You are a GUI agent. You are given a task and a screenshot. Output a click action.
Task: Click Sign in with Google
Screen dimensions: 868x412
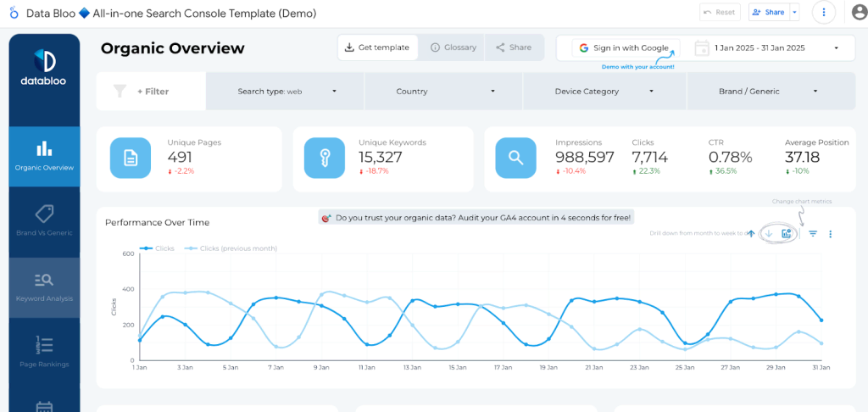(x=625, y=48)
